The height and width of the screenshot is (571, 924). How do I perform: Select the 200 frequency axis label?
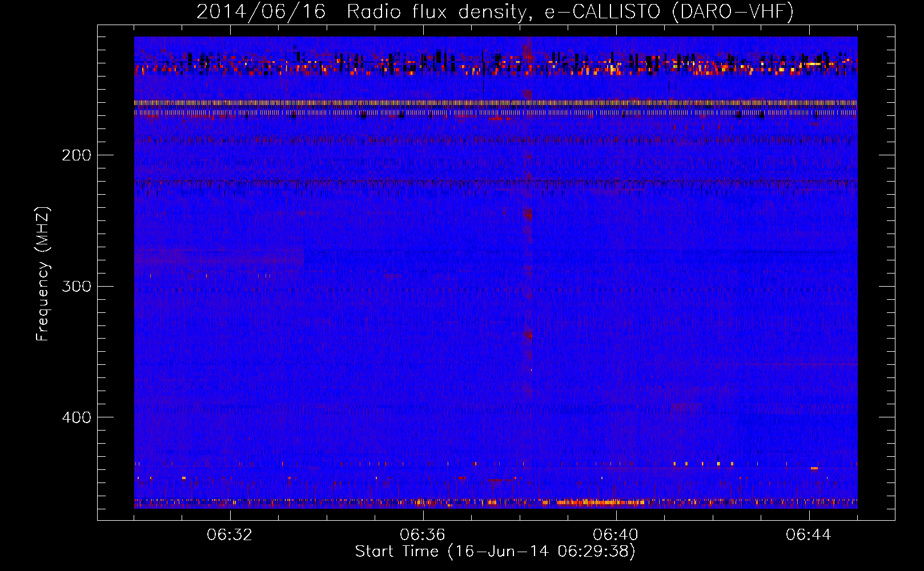coord(77,155)
